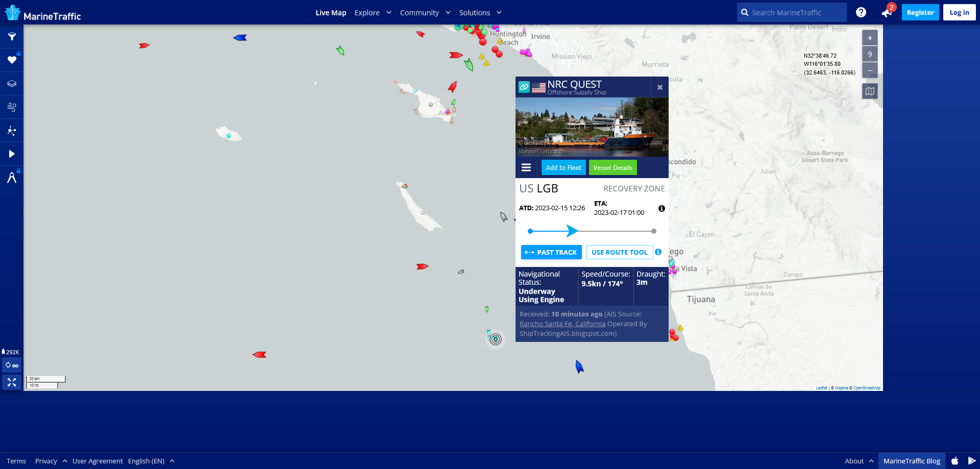
Task: Open the User Agreement link
Action: coord(97,461)
